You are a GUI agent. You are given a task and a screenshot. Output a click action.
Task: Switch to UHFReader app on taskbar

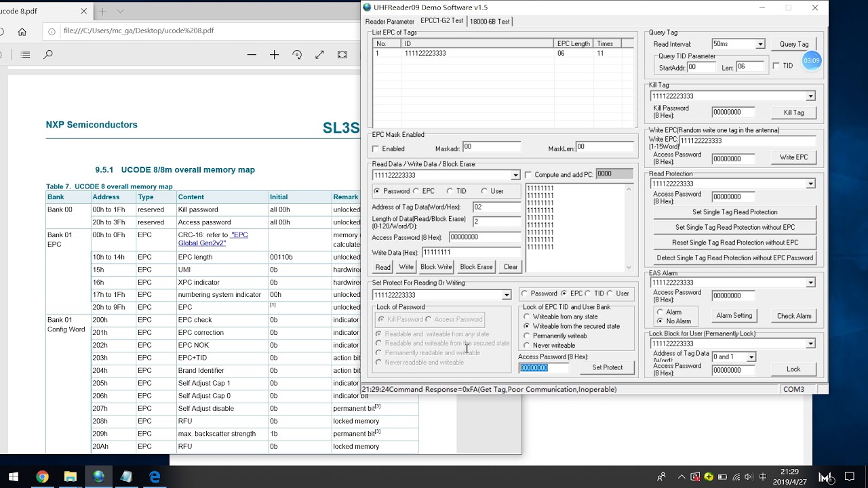[x=99, y=477]
